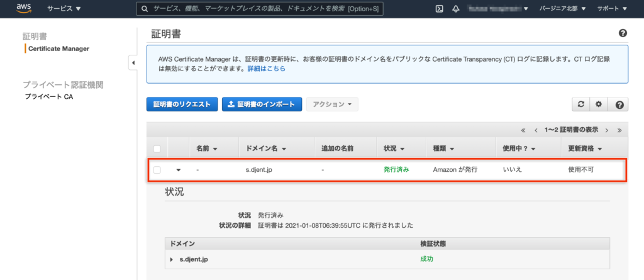Image resolution: width=644 pixels, height=280 pixels.
Task: Click the Amazon が発行 type cell
Action: 455,169
